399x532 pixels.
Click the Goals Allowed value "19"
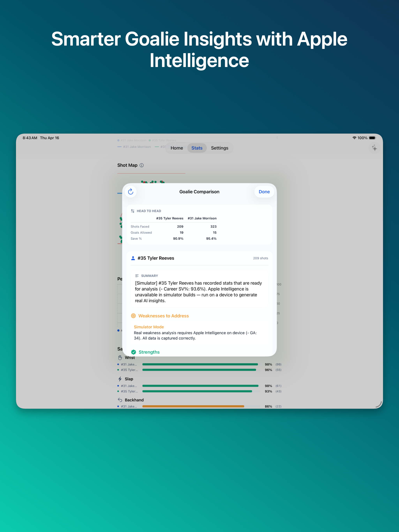(x=181, y=233)
